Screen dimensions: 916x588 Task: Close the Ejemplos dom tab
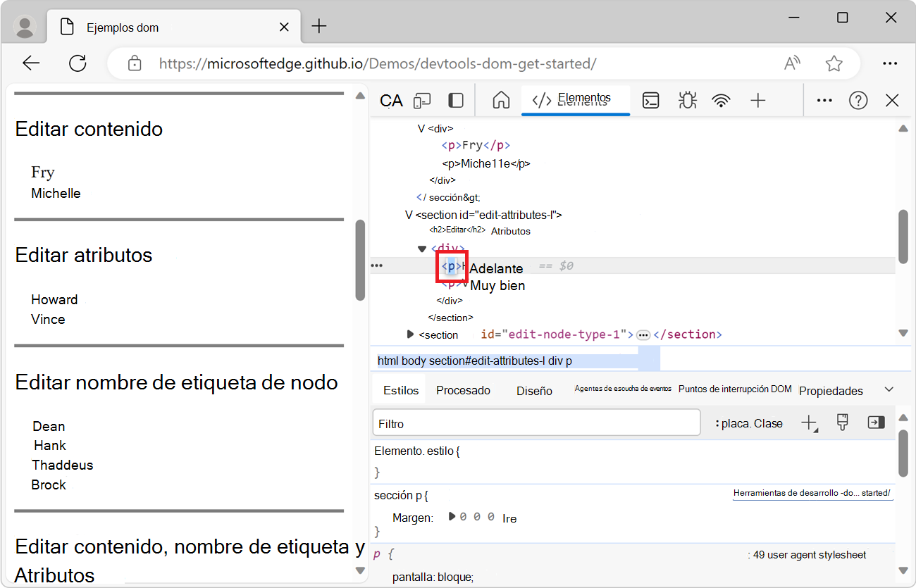pyautogui.click(x=284, y=27)
